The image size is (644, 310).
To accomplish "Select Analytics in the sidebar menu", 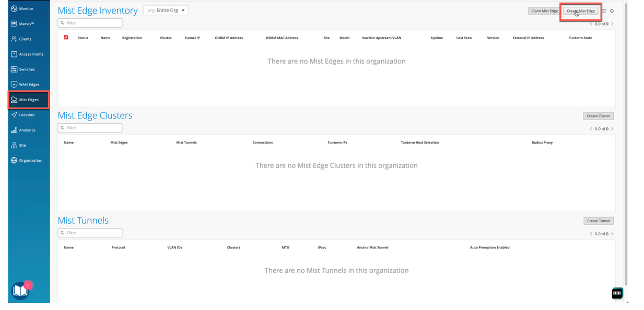I will (27, 130).
